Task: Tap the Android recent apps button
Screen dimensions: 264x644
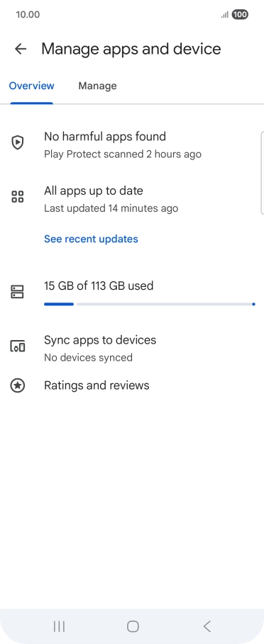Action: tap(59, 626)
